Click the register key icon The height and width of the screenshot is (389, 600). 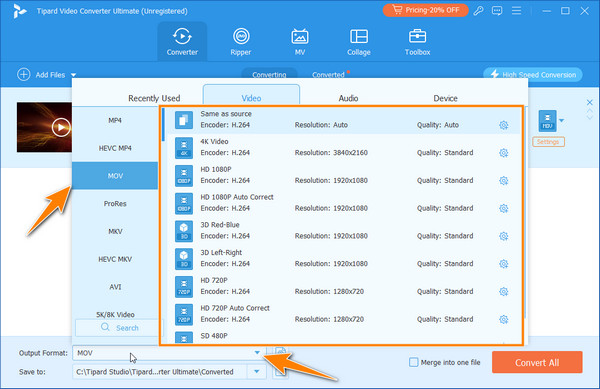[478, 11]
